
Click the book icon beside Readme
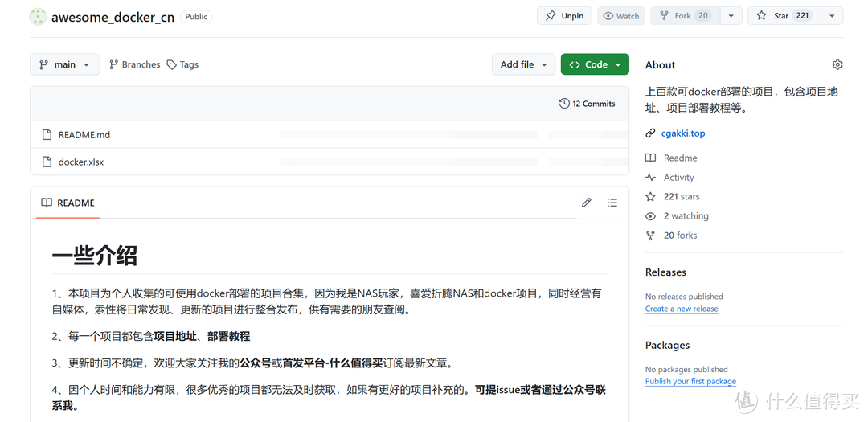[650, 158]
